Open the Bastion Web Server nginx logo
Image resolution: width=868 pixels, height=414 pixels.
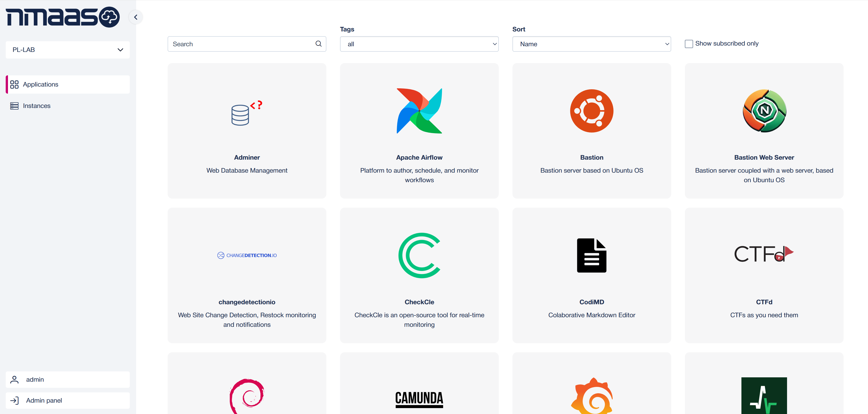[764, 111]
